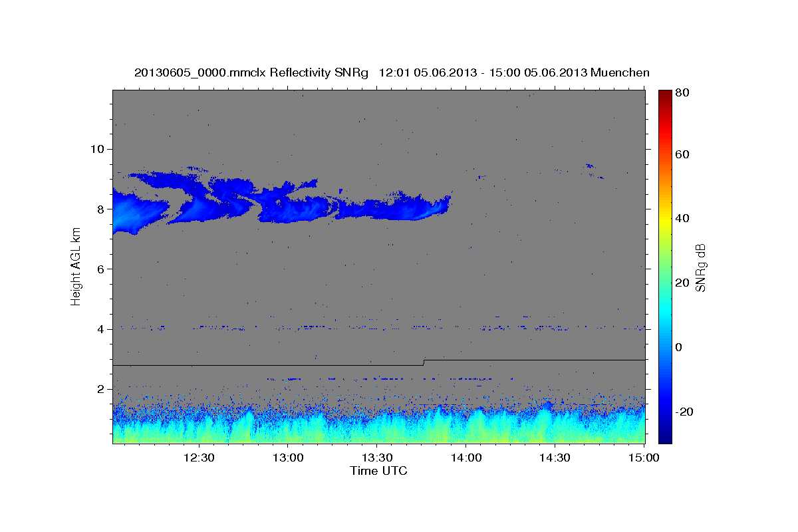Click the 15:00 time axis label
The image size is (798, 532).
644,458
